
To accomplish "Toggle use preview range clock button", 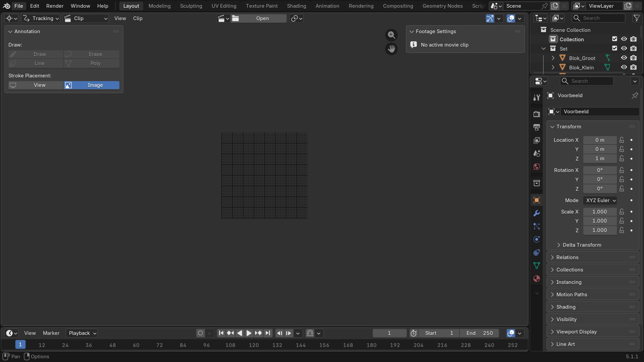I will tap(414, 333).
